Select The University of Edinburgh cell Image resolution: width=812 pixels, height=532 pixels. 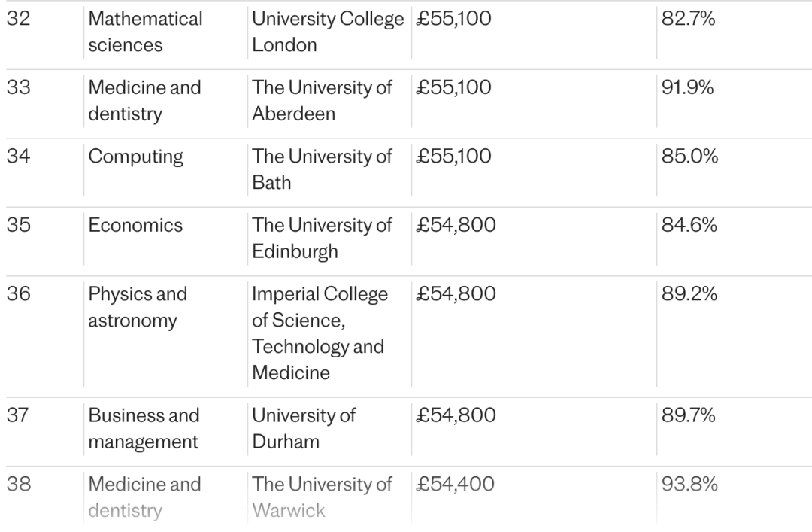(322, 239)
